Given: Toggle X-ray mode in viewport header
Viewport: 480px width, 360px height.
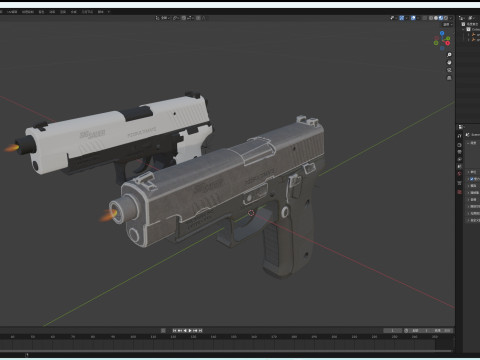Looking at the screenshot, I should pos(424,18).
